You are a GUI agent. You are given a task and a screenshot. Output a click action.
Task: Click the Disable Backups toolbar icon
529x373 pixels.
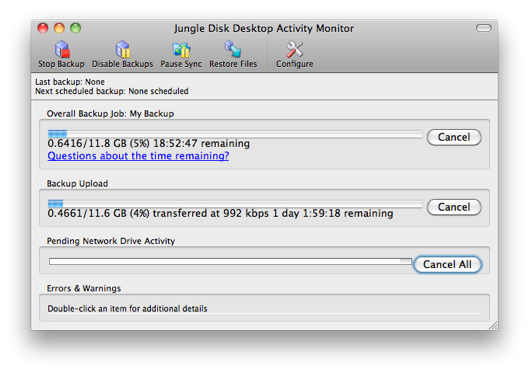pyautogui.click(x=122, y=49)
